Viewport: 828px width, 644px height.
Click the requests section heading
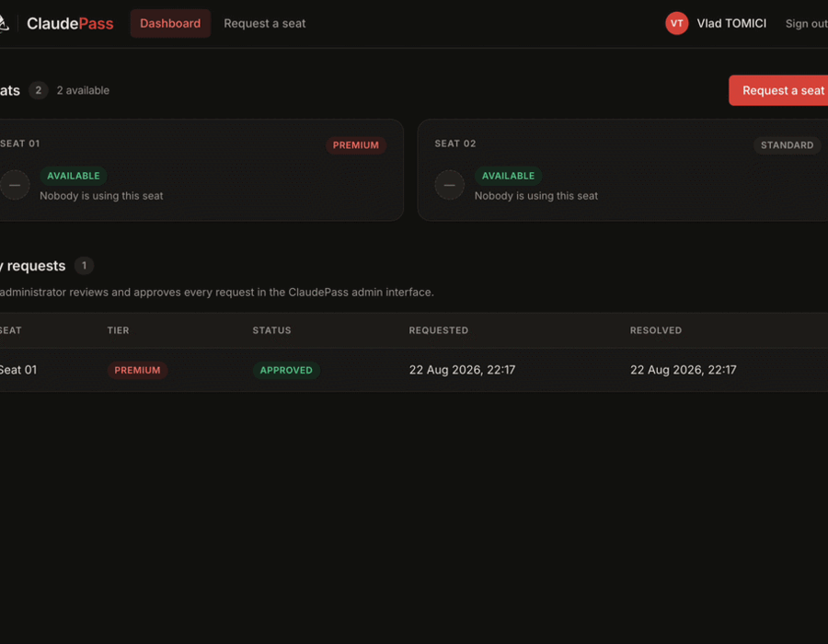tap(33, 266)
